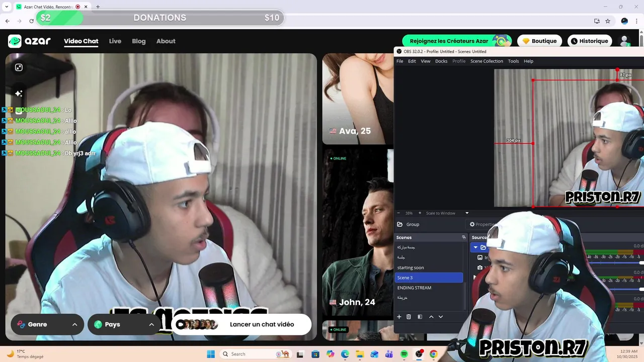Open Microsoft Edge from taskbar

point(345,354)
